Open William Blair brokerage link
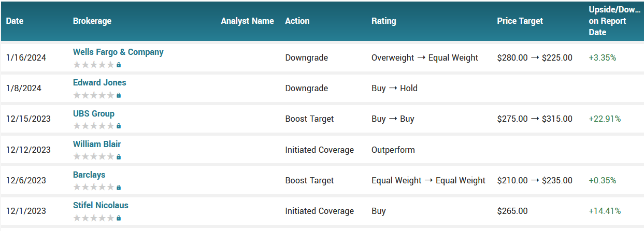 (x=97, y=144)
